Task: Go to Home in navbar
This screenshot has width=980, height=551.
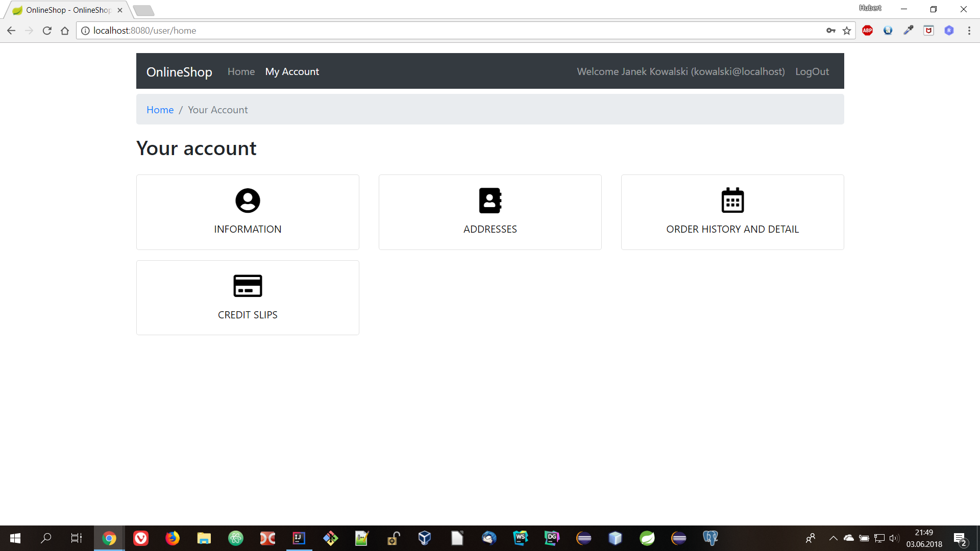Action: coord(241,71)
